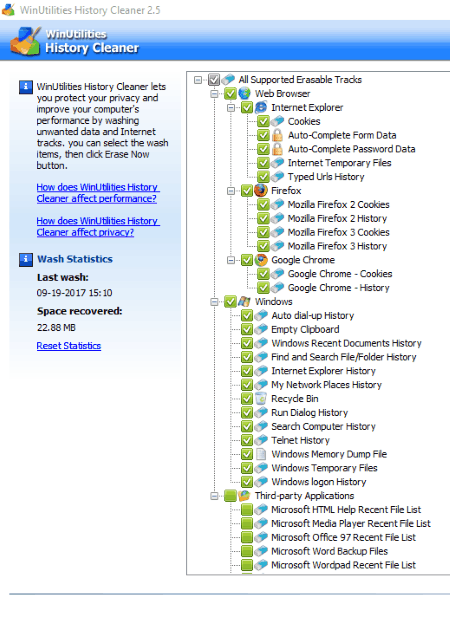This screenshot has width=450, height=631.
Task: Uncheck the Mozilla Firefox 3 History checkbox
Action: pyautogui.click(x=263, y=246)
